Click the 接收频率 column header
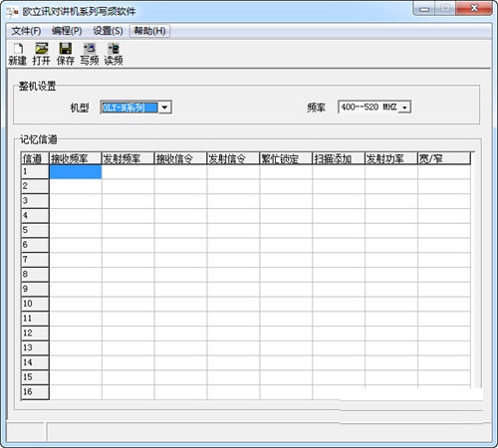498x448 pixels. 76,158
